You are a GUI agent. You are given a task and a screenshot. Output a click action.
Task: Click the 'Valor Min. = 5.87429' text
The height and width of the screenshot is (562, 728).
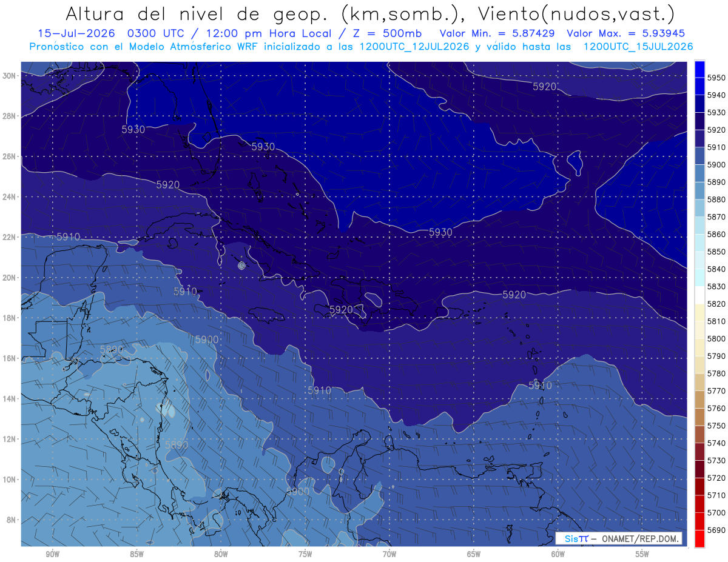497,33
